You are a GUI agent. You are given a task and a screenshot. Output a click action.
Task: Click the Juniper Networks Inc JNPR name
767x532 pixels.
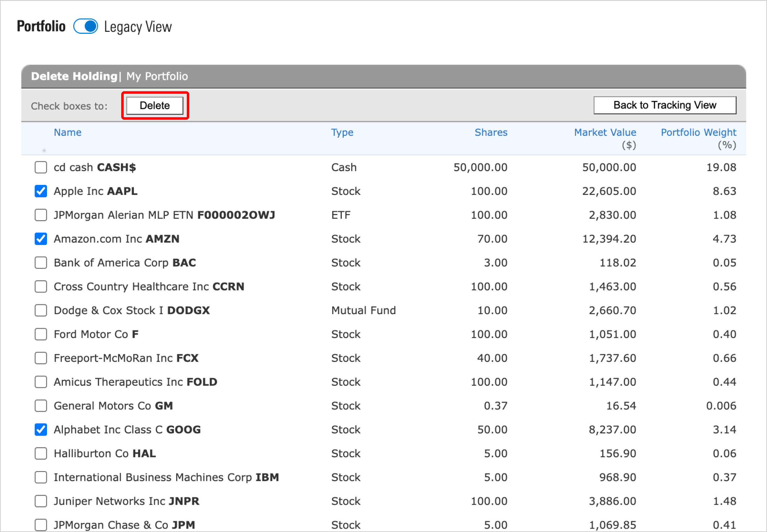click(x=127, y=501)
